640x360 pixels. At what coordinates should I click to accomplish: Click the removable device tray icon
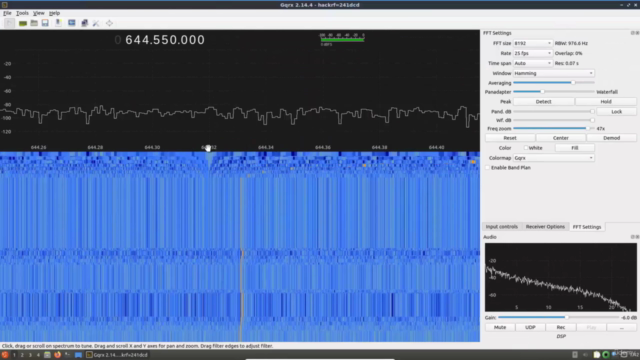(575, 355)
